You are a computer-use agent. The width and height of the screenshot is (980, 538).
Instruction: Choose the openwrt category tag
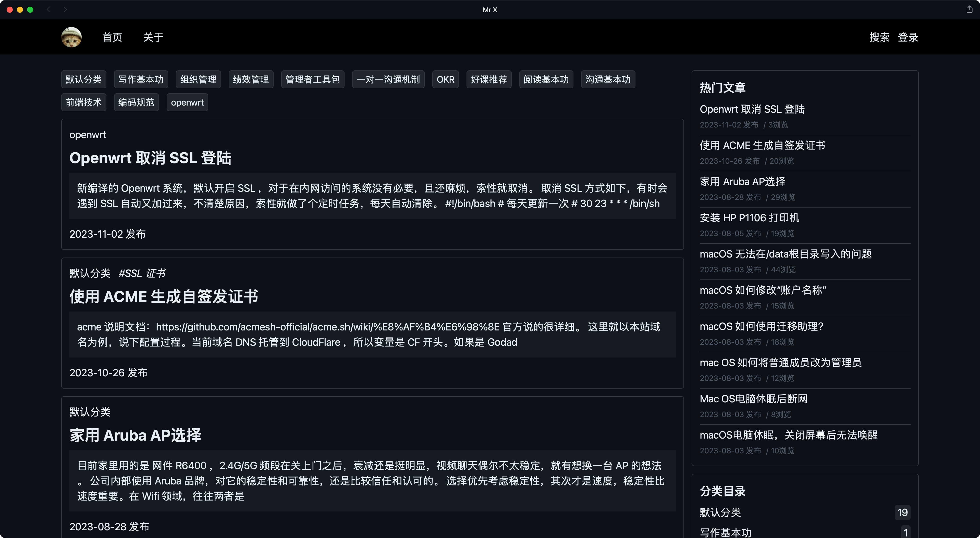pos(187,103)
